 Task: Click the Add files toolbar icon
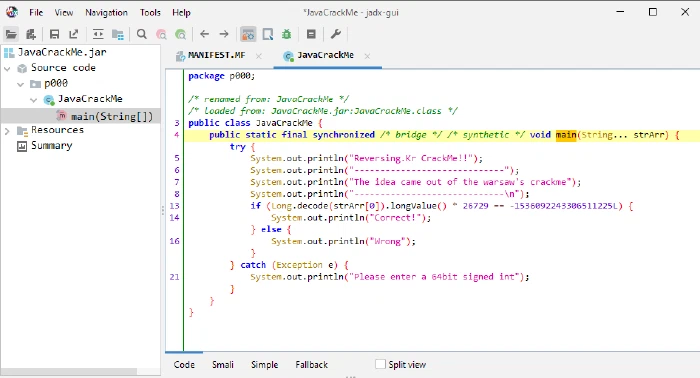tap(31, 34)
